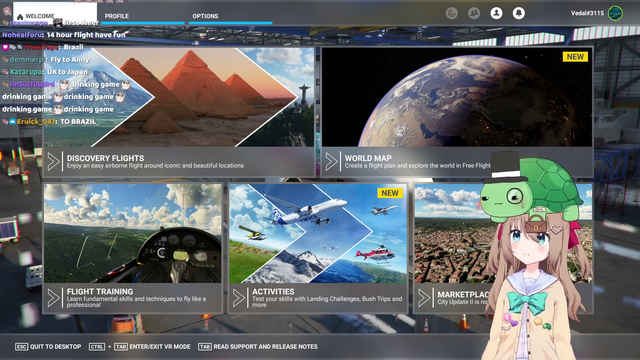Open the World Map globe image

tap(457, 97)
